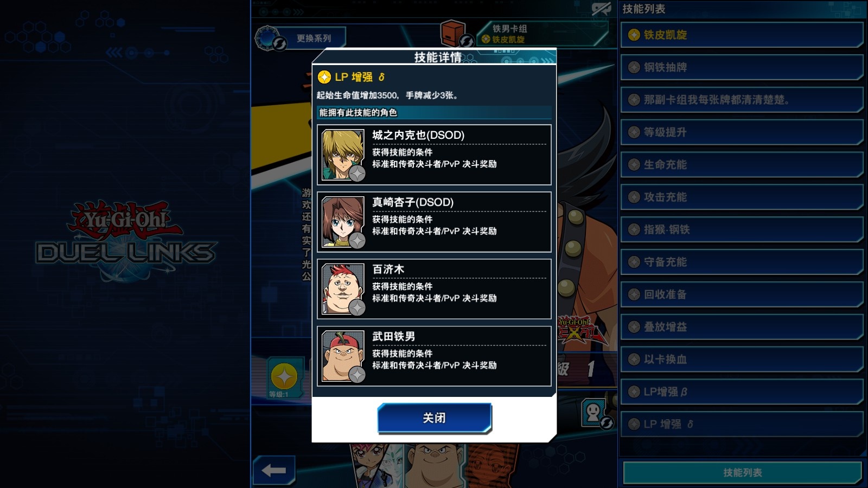Click 城之内克也(DSOD) character portrait
The width and height of the screenshot is (868, 488).
[343, 155]
